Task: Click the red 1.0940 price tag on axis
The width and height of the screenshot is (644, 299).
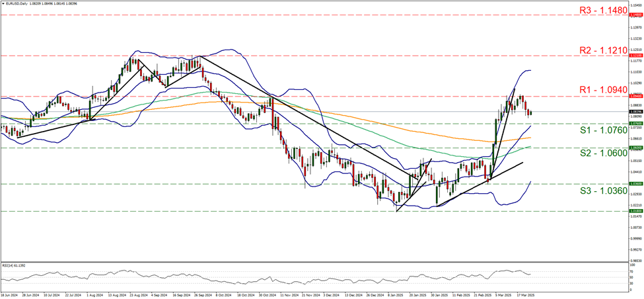Action: (x=620, y=97)
